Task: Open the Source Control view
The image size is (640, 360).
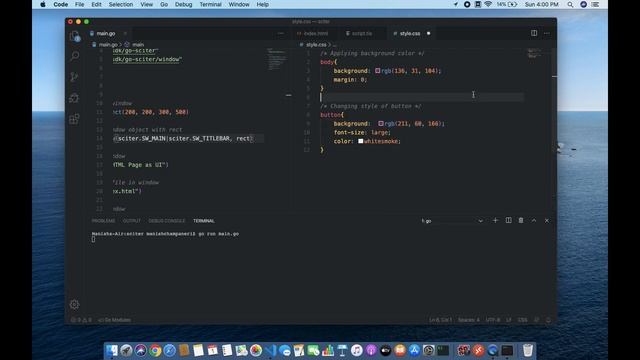Action: tap(74, 77)
